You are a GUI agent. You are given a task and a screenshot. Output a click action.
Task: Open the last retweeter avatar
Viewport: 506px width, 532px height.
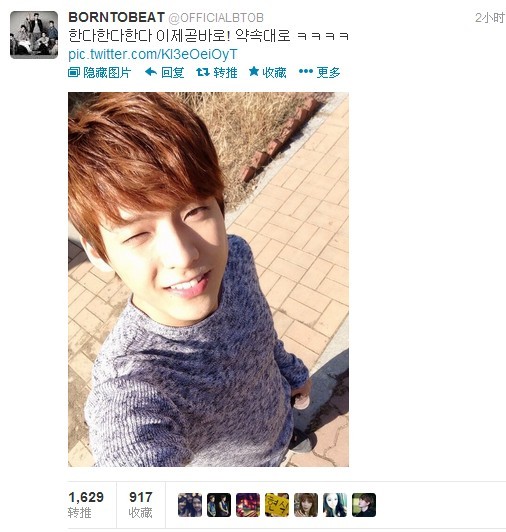pyautogui.click(x=364, y=505)
